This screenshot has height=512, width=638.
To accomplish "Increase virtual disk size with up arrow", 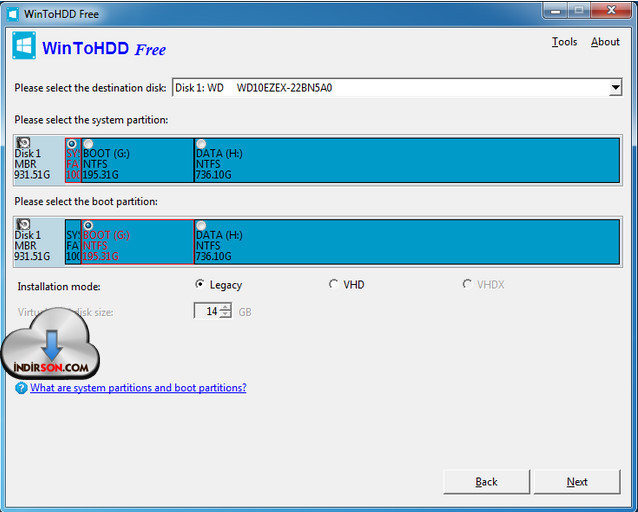I will tap(225, 307).
